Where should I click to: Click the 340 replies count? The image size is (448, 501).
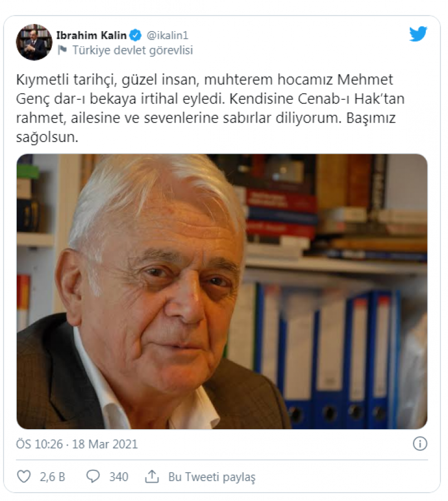119,477
